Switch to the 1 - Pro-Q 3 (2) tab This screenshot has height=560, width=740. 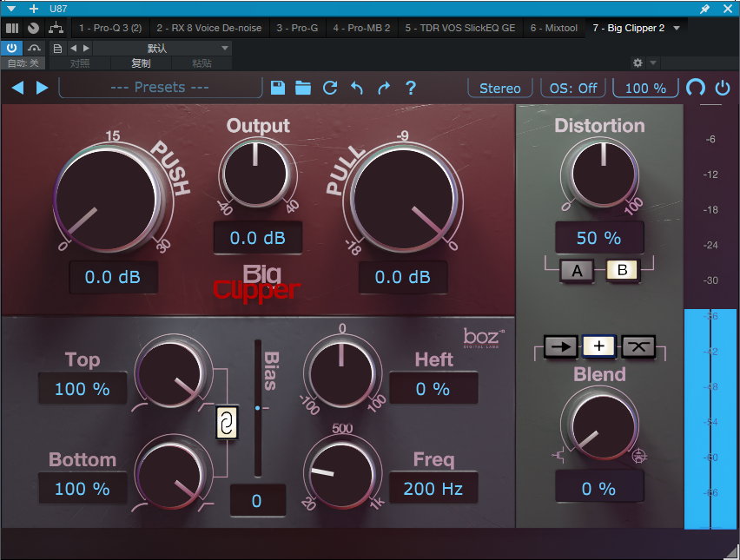(x=110, y=28)
